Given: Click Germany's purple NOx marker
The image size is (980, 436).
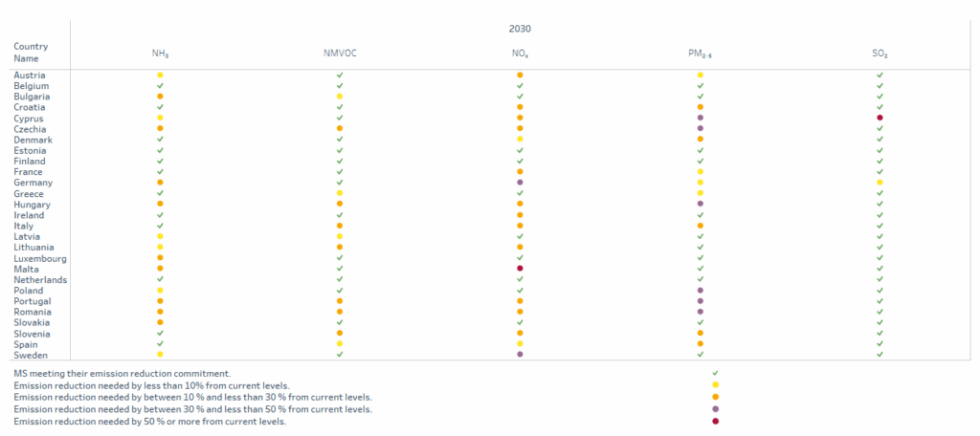Looking at the screenshot, I should tap(520, 183).
